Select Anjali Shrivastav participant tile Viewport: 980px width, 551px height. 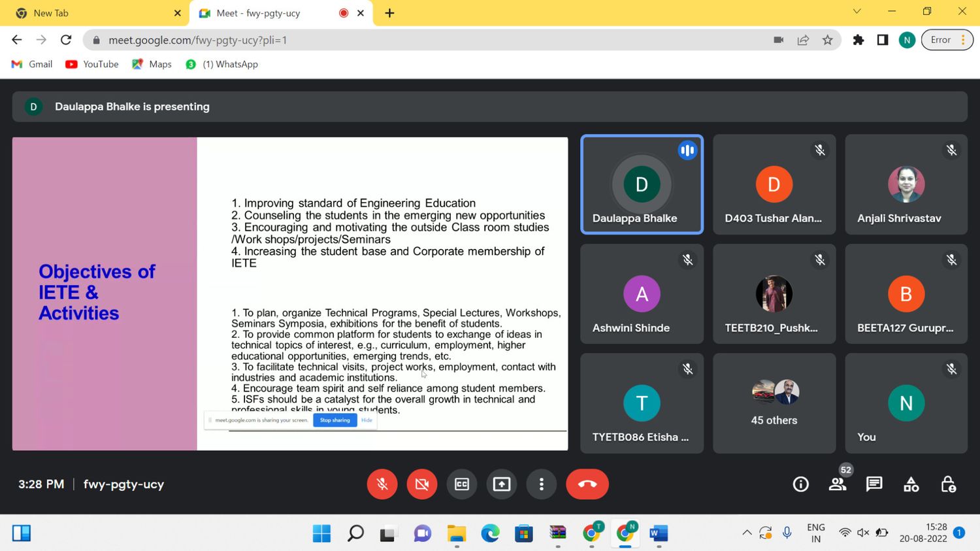[906, 184]
